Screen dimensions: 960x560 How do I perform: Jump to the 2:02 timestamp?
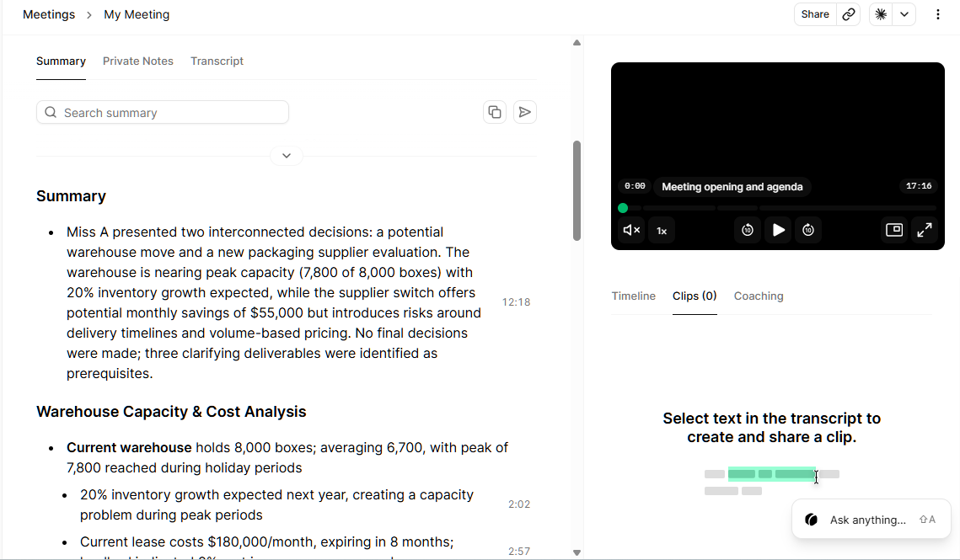point(519,504)
